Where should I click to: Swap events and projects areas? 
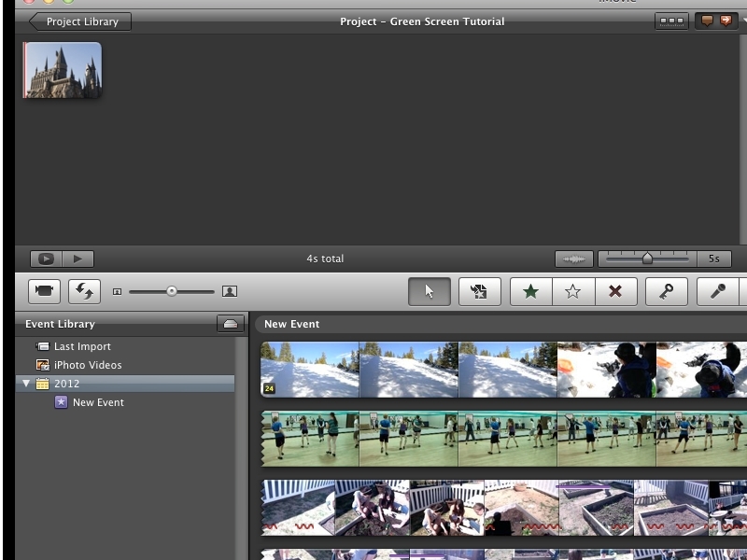click(84, 291)
